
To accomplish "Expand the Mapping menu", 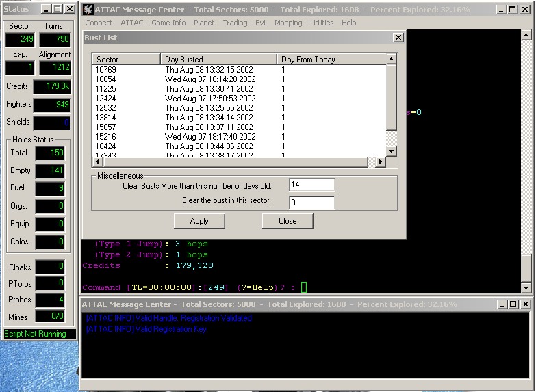I will [288, 23].
